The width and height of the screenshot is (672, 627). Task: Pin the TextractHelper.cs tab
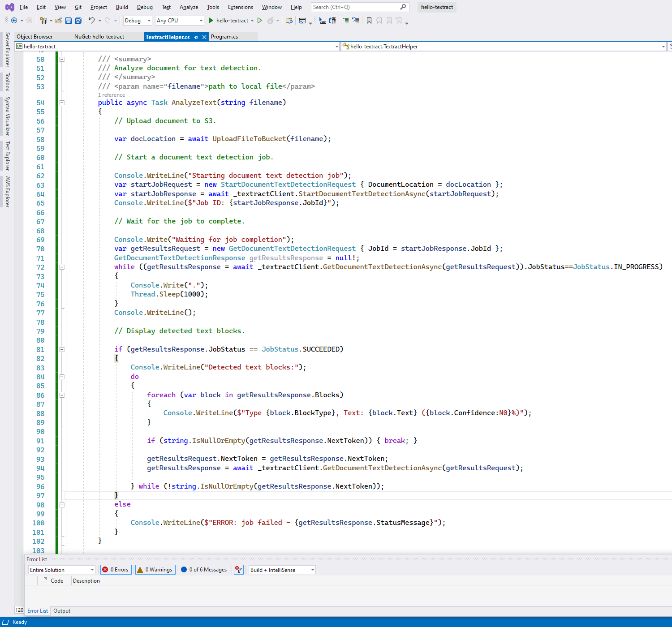click(x=196, y=37)
